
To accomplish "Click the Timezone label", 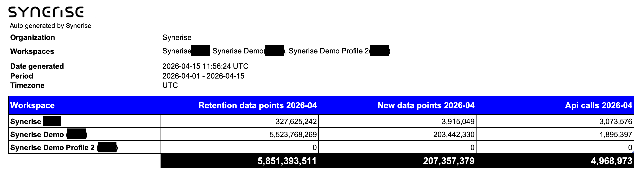I will click(x=27, y=85).
